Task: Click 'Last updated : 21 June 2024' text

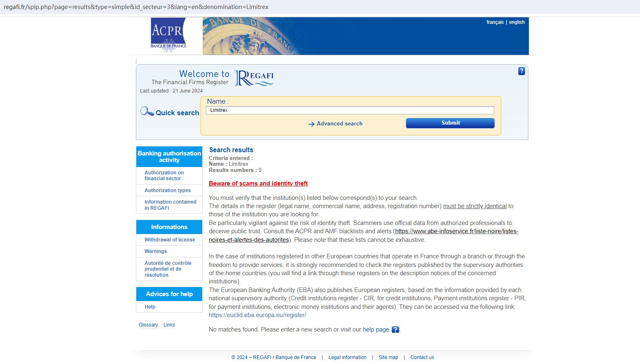Action: [171, 91]
